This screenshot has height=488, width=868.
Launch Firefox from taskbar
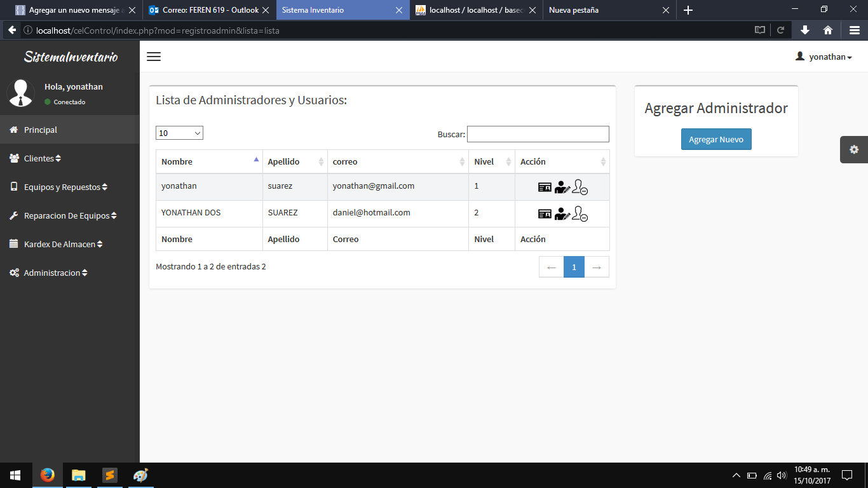coord(47,475)
